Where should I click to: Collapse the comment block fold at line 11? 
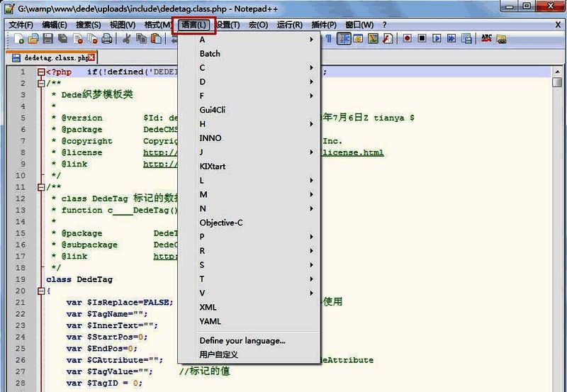(41, 187)
